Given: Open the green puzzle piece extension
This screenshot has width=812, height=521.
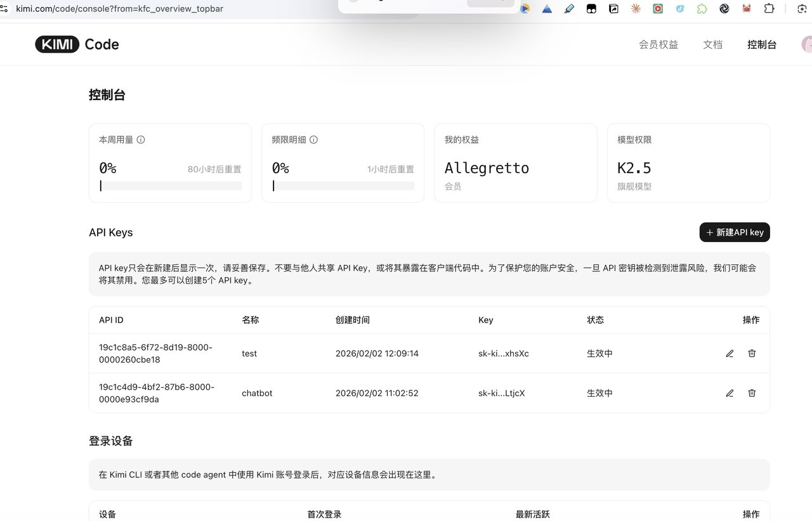Looking at the screenshot, I should pyautogui.click(x=702, y=9).
